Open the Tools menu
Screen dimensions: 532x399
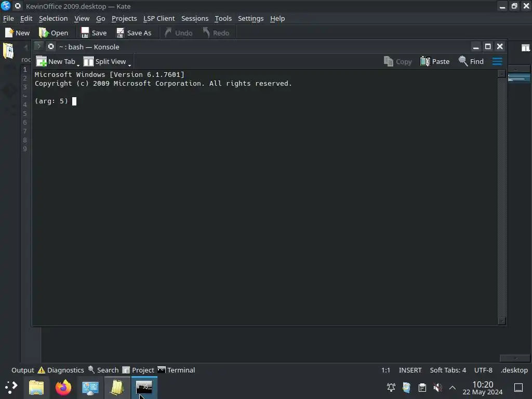pyautogui.click(x=223, y=18)
